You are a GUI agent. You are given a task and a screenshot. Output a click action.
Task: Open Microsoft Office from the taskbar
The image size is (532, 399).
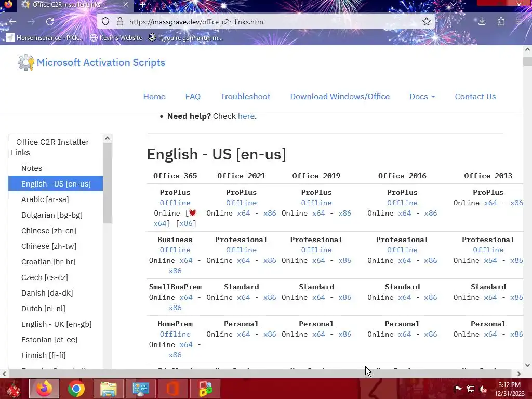tap(172, 389)
